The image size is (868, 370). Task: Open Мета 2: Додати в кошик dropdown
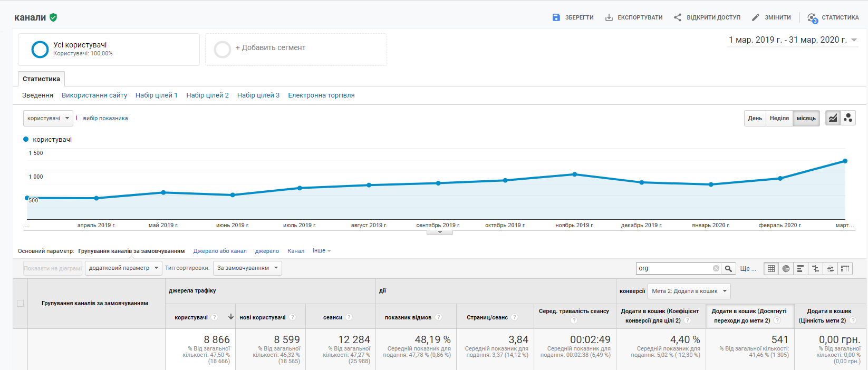[x=689, y=291]
